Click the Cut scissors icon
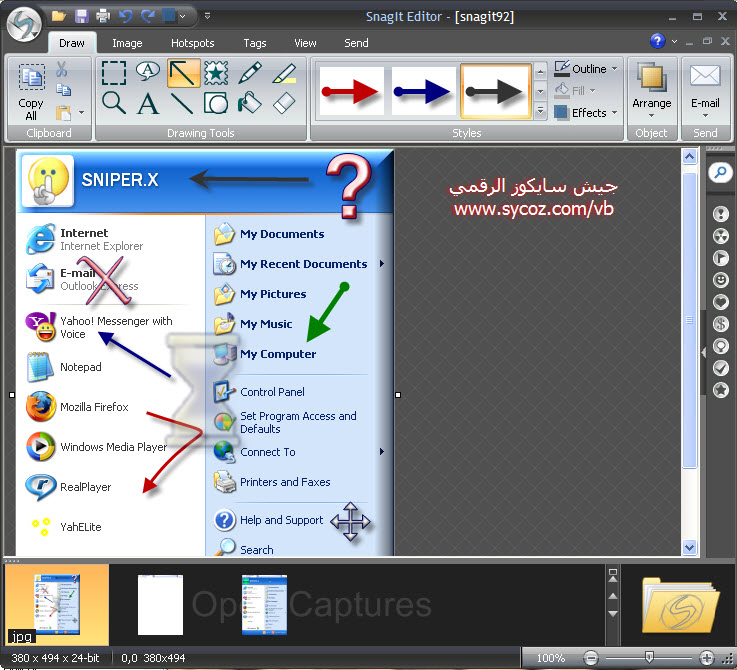The height and width of the screenshot is (670, 737). point(62,69)
